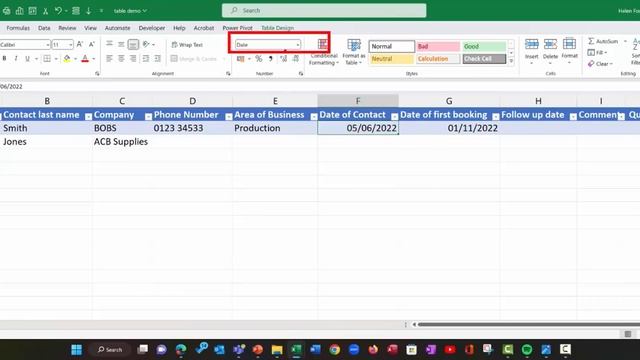
Task: Click AutoSum
Action: pos(603,41)
